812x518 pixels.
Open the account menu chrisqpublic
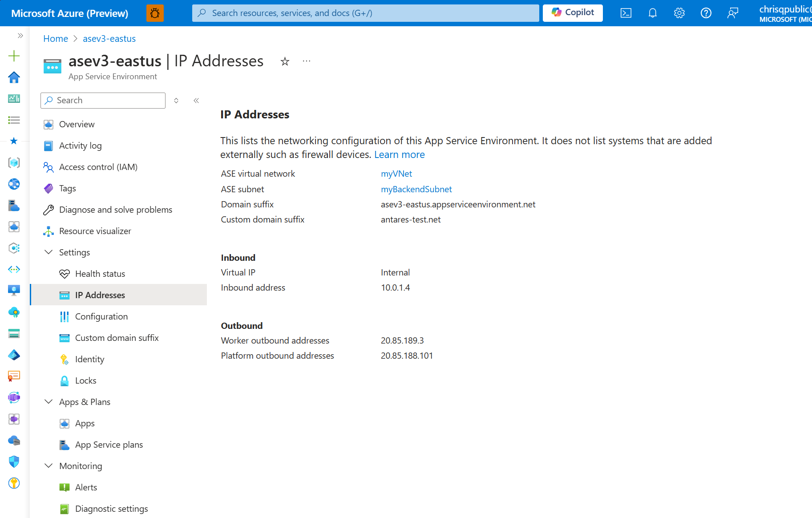click(785, 13)
